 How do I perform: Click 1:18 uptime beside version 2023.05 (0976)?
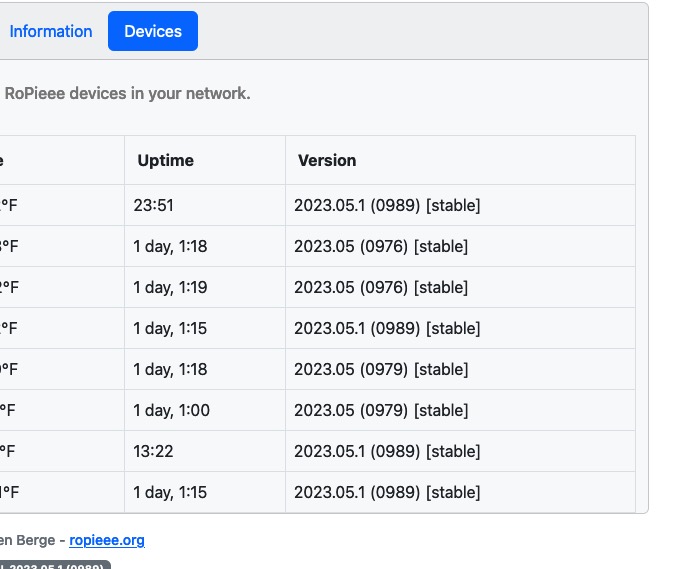[x=170, y=246]
